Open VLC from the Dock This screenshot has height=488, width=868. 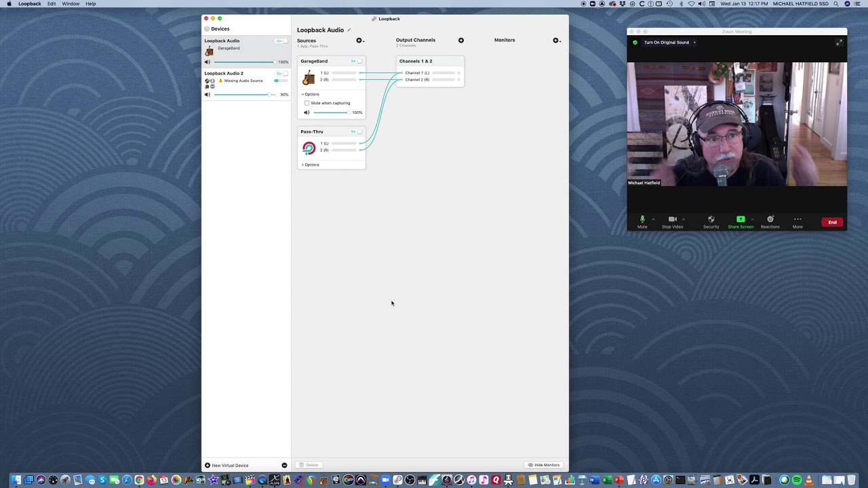pos(808,480)
